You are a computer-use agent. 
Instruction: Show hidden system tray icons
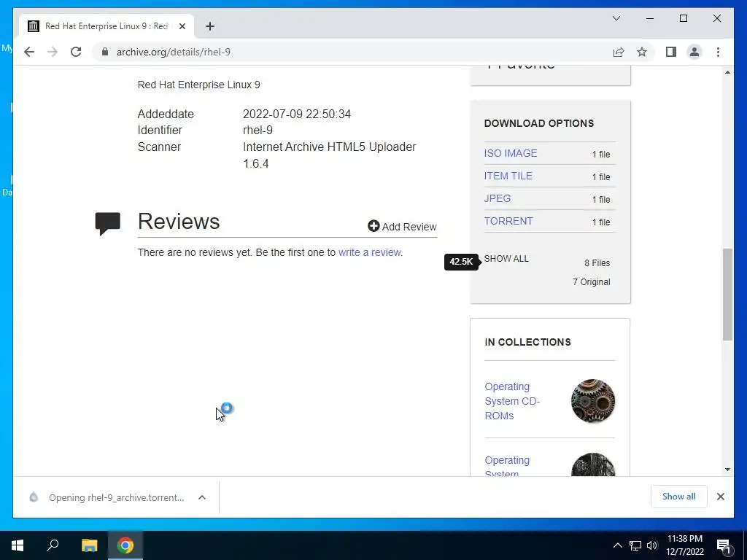pyautogui.click(x=617, y=545)
